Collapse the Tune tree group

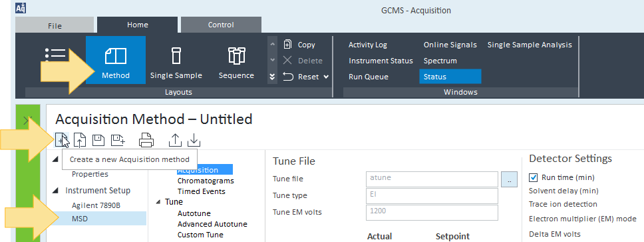point(158,201)
